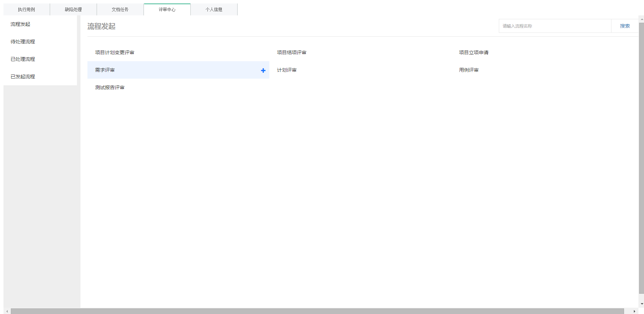Image resolution: width=644 pixels, height=314 pixels.
Task: Select the 评审中心 tab
Action: click(167, 10)
